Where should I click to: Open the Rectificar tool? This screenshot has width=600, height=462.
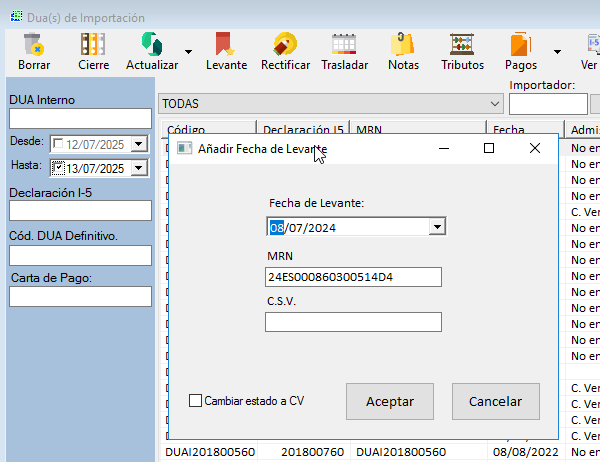tap(285, 45)
